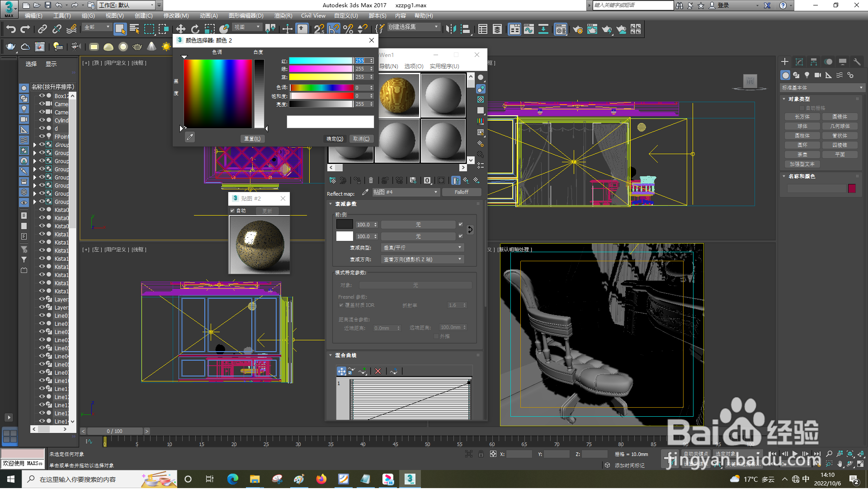Image resolution: width=868 pixels, height=489 pixels.
Task: Open 选项(O) menu in material editor
Action: pos(414,66)
